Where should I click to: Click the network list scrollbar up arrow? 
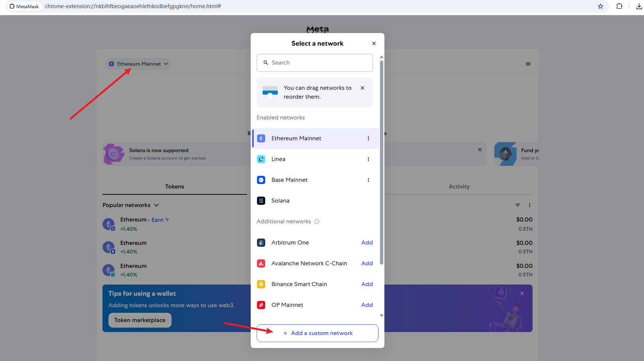pos(381,57)
